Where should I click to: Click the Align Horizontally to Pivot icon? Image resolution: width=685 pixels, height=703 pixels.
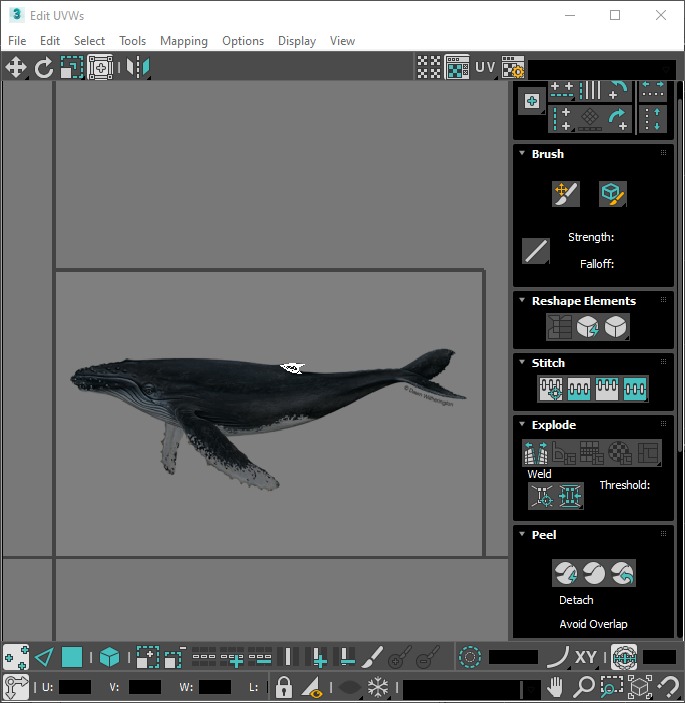562,91
